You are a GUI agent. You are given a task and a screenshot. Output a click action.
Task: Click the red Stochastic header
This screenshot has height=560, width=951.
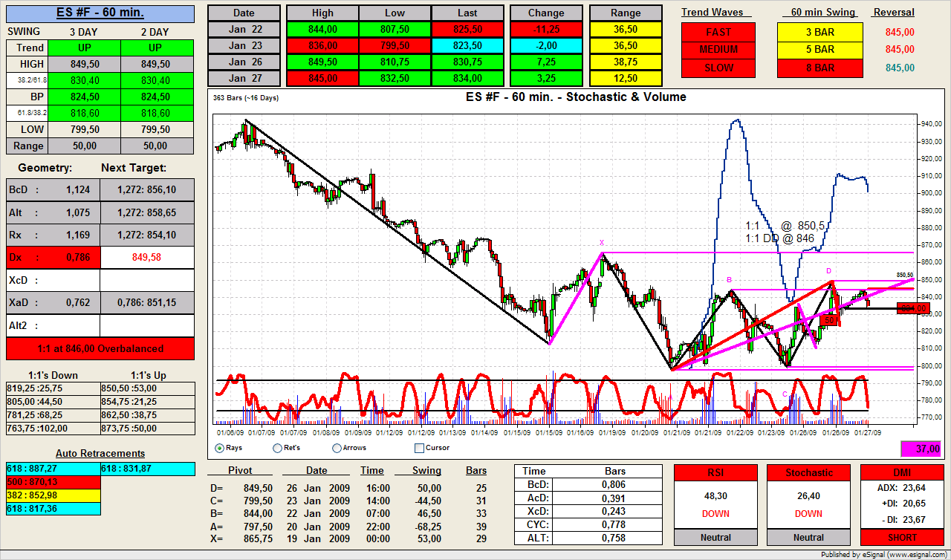(808, 472)
